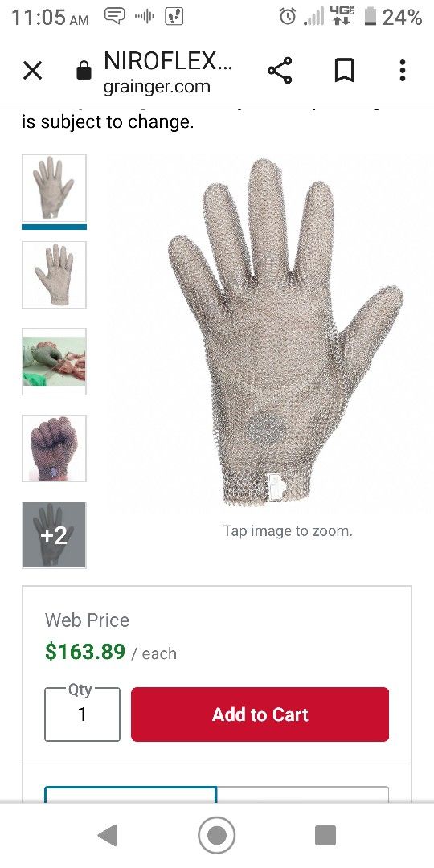The width and height of the screenshot is (434, 868).
Task: Open the three-dot overflow menu
Action: tap(403, 70)
